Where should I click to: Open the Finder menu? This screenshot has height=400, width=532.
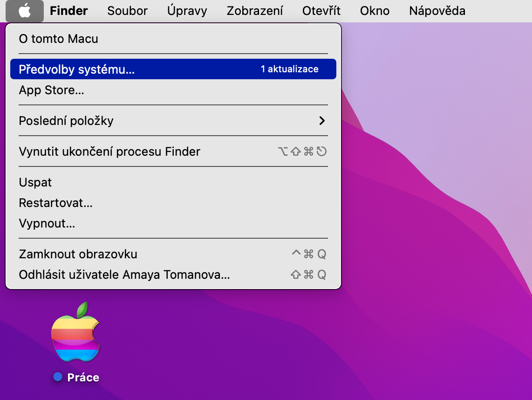click(68, 11)
